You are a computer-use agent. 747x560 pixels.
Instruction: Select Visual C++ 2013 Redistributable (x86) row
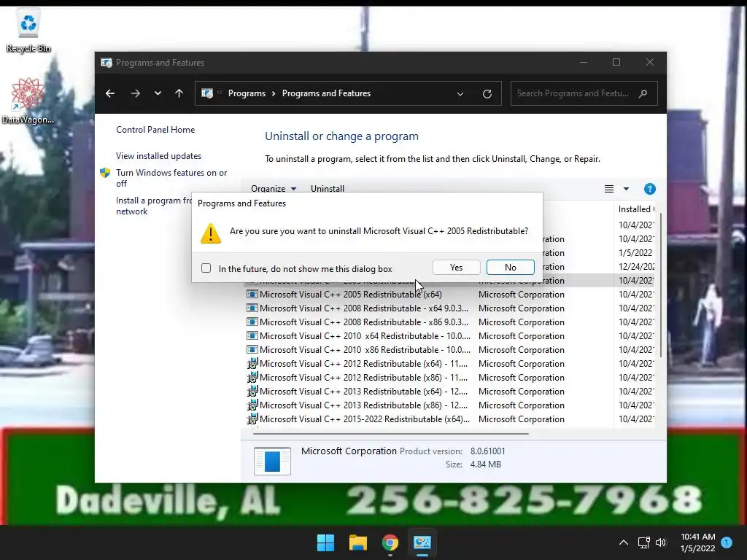(x=450, y=405)
